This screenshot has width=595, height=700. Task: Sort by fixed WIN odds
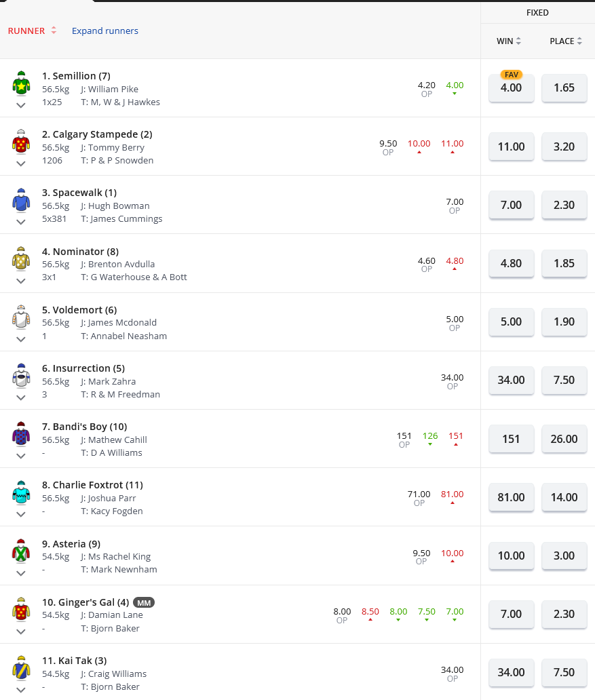tap(509, 41)
